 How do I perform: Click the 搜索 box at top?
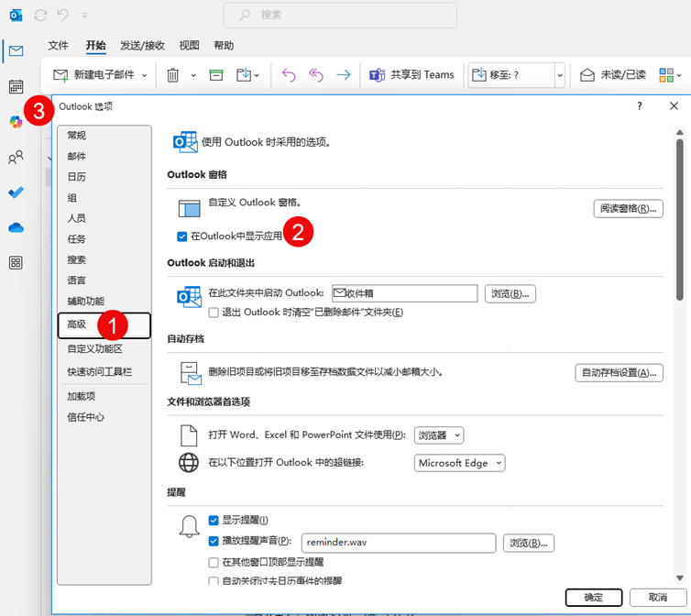point(340,16)
